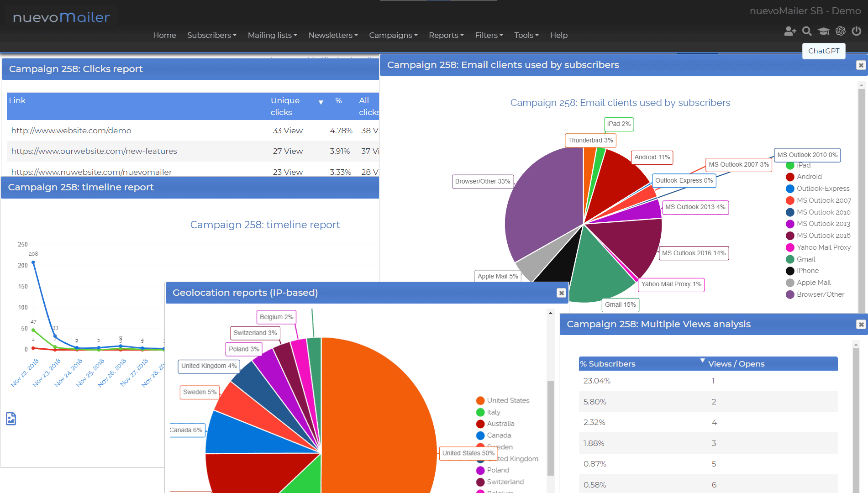
Task: Open the Help menu item
Action: pyautogui.click(x=559, y=35)
